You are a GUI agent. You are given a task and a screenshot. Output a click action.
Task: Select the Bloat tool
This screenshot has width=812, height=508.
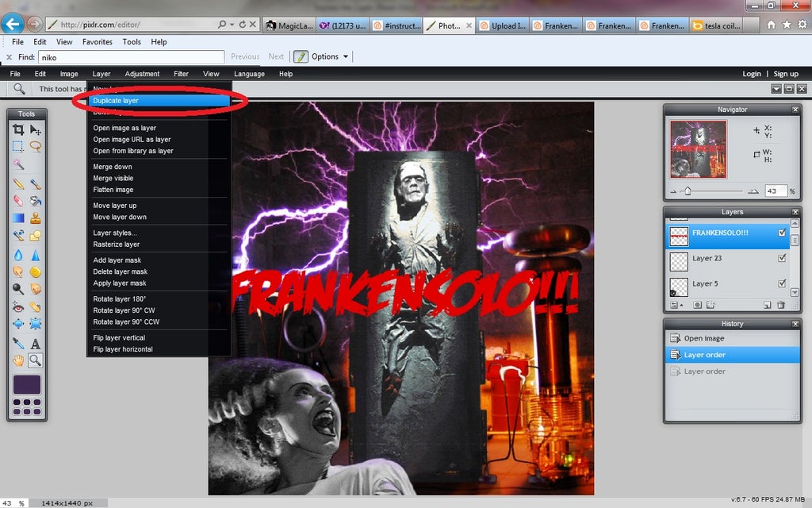click(18, 324)
